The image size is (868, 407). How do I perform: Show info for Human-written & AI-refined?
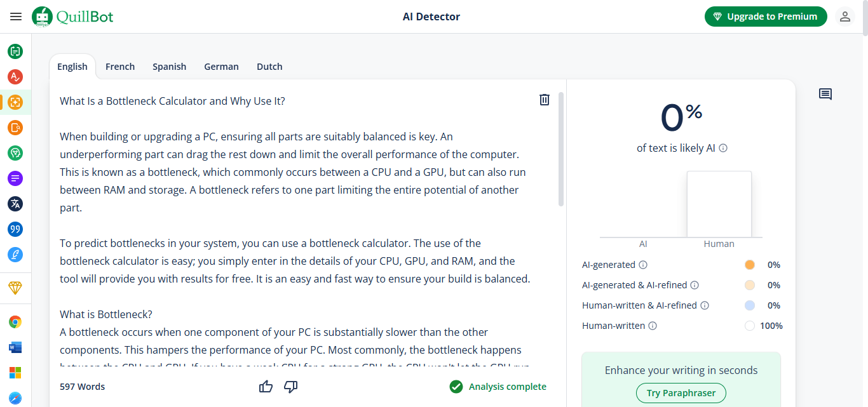click(705, 305)
